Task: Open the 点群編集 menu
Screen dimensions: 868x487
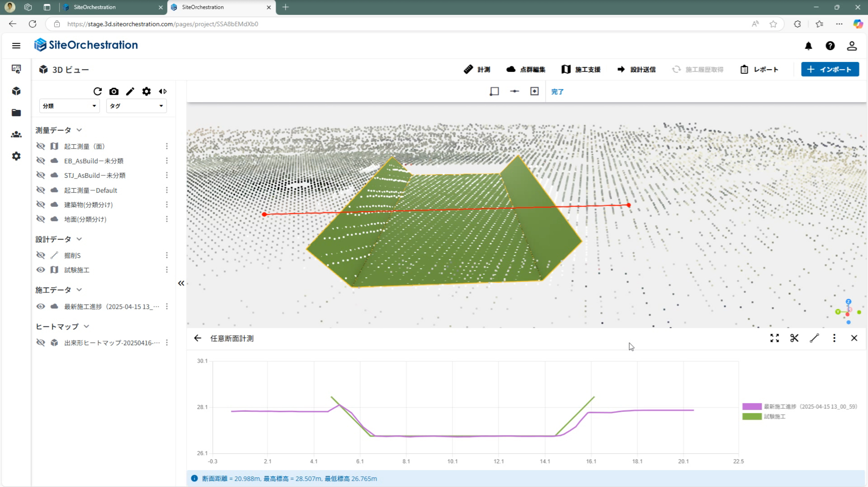Action: pos(526,70)
